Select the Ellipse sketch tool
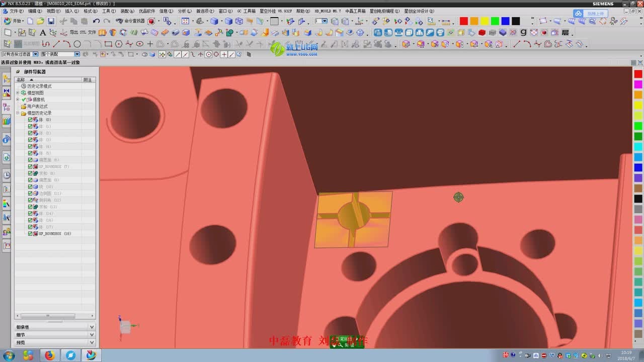Image resolution: width=644 pixels, height=362 pixels. tap(140, 44)
